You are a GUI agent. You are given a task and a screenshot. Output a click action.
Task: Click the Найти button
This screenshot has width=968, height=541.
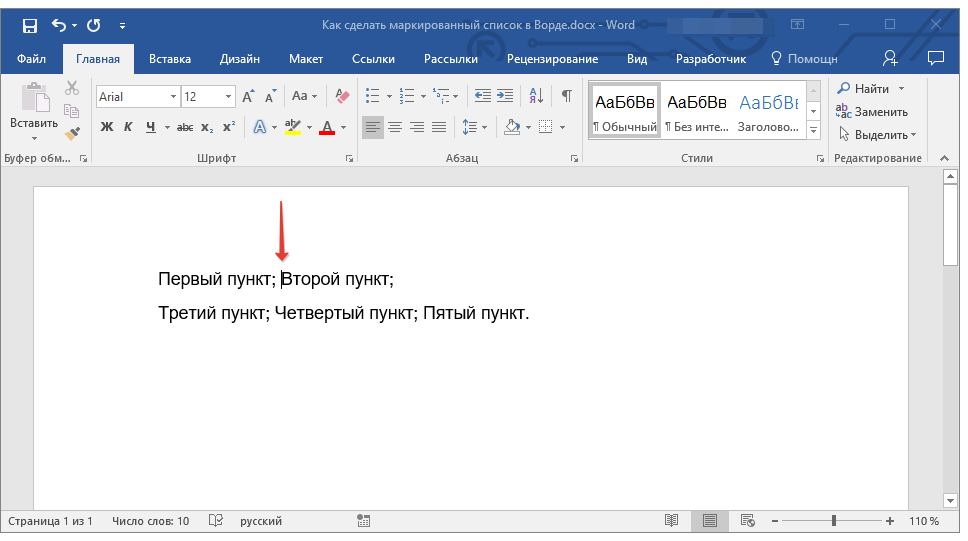coord(871,89)
